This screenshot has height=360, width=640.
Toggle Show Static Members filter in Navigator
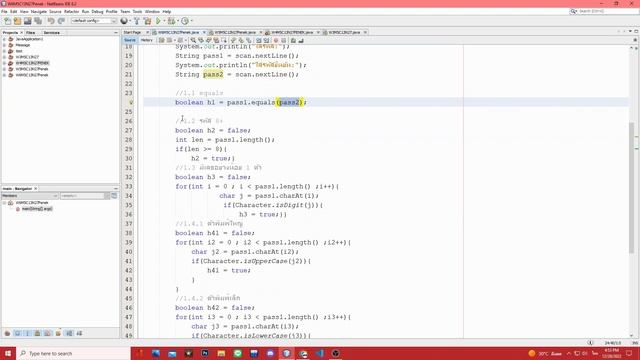(x=28, y=333)
